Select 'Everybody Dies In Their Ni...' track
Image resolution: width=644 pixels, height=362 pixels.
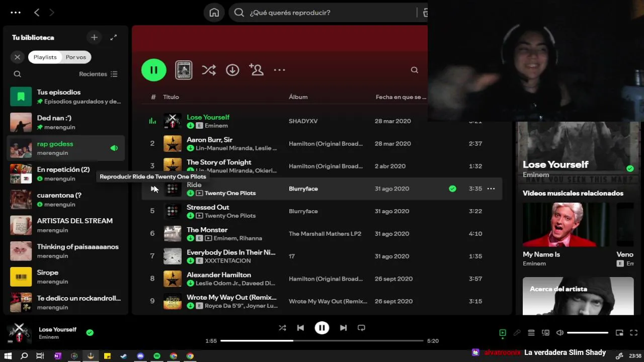[x=231, y=252]
